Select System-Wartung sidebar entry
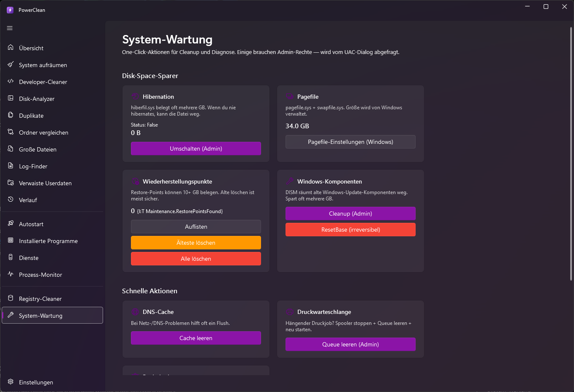Screen dimensions: 574x392 (x=52, y=315)
